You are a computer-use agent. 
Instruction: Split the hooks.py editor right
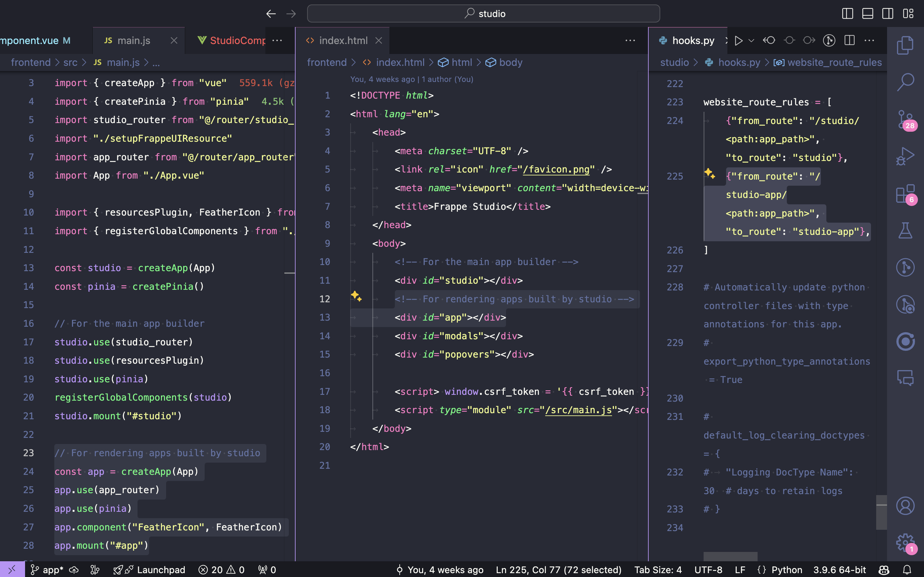[849, 40]
